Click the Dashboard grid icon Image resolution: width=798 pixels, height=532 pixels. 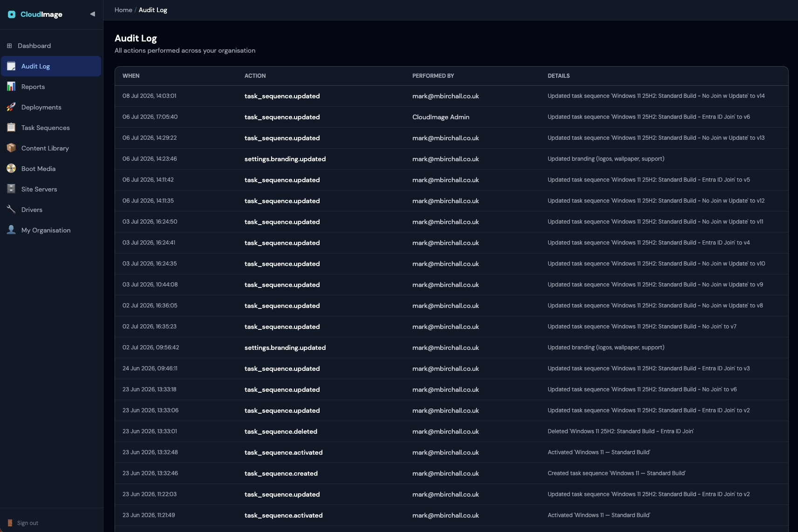tap(9, 46)
